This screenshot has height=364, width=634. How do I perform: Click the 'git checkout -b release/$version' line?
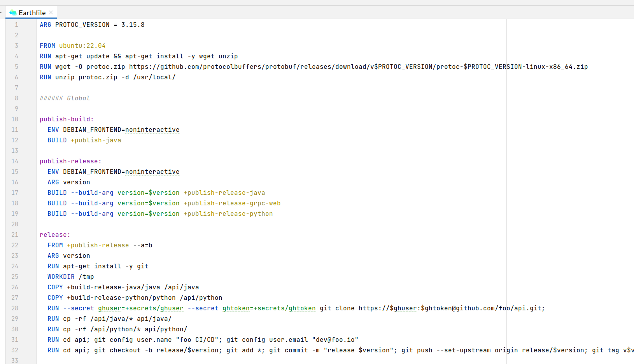341,350
